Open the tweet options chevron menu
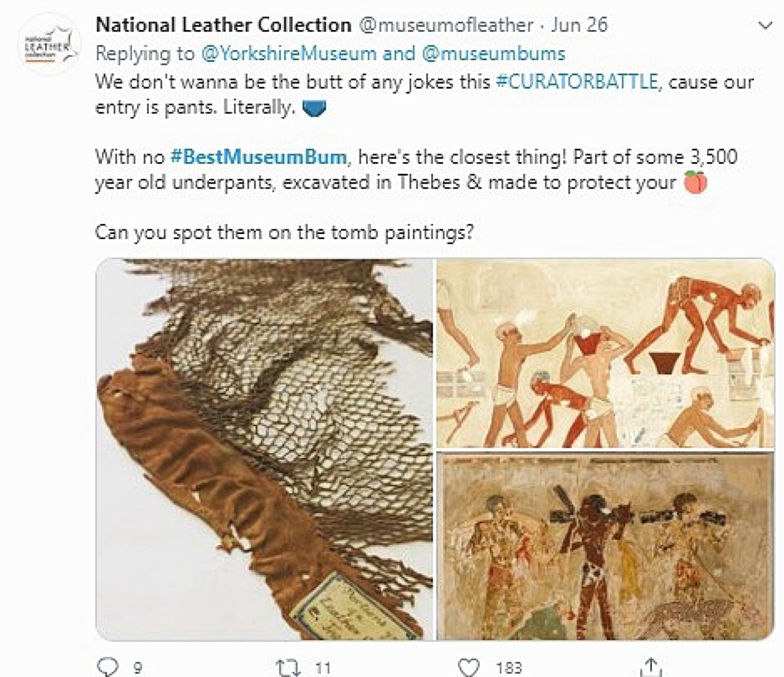This screenshot has width=784, height=677. [x=764, y=25]
